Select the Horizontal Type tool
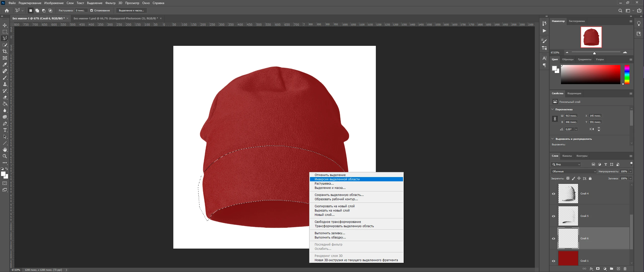Screen dimensions: 644x272 tap(5, 130)
